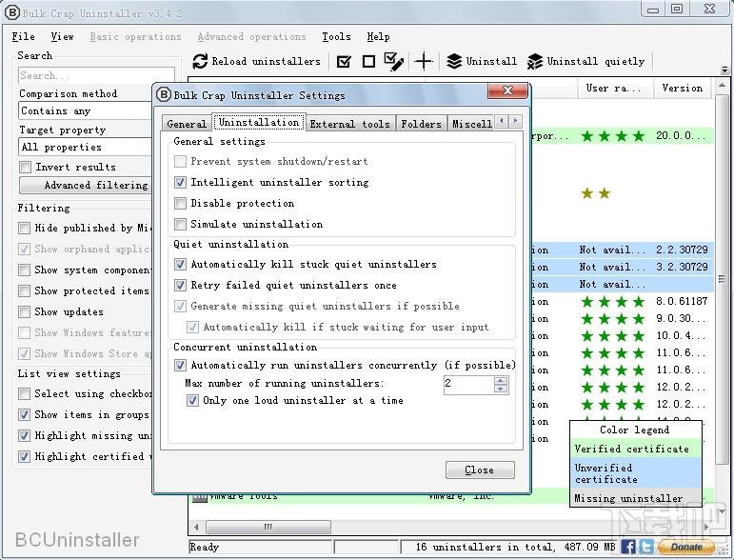The image size is (734, 560).
Task: Open the Target property All properties dropdown
Action: [86, 147]
